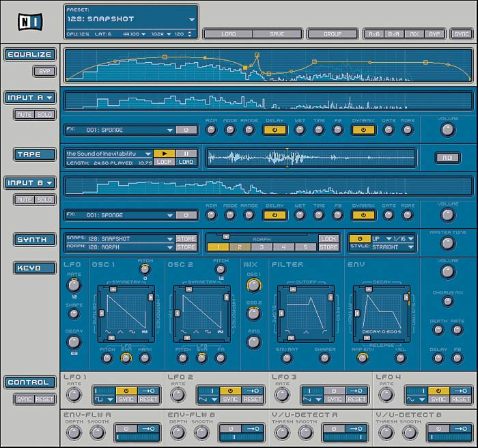Click the LFO 1 retrigger arrow icon
Image resolution: width=478 pixels, height=448 pixels.
coord(148,391)
